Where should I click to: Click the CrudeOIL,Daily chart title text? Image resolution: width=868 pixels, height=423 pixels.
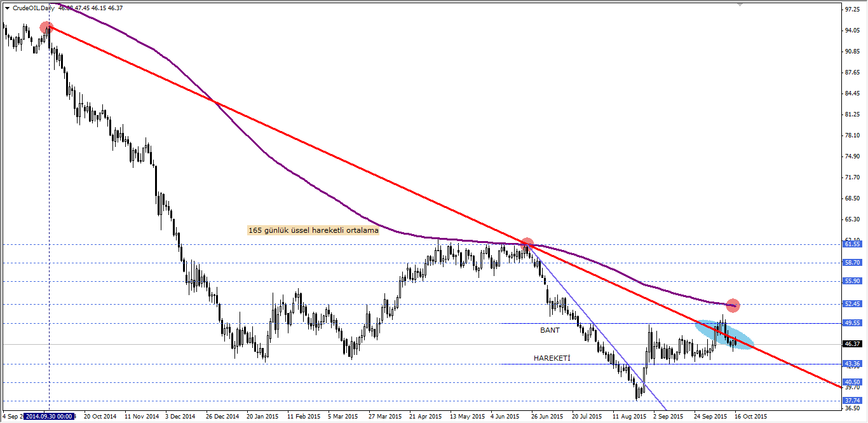pos(33,8)
